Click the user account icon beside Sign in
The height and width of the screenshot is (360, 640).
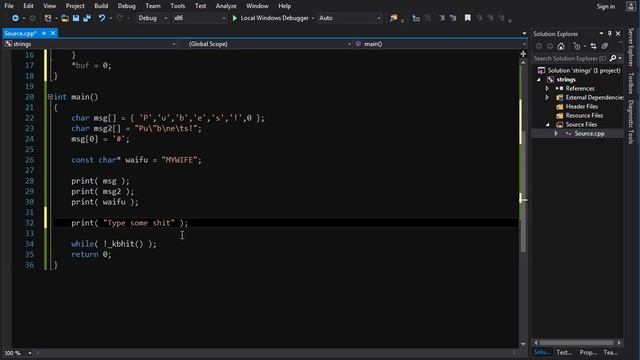click(631, 6)
